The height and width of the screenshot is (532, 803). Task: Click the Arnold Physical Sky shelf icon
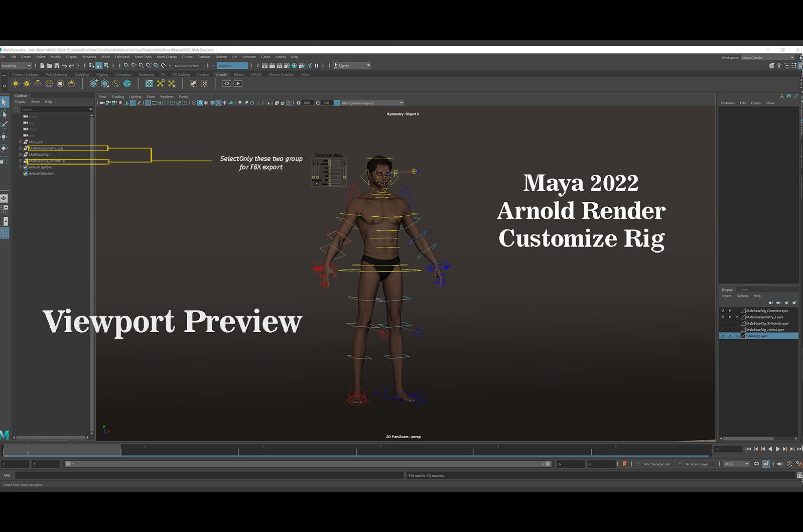click(x=71, y=84)
